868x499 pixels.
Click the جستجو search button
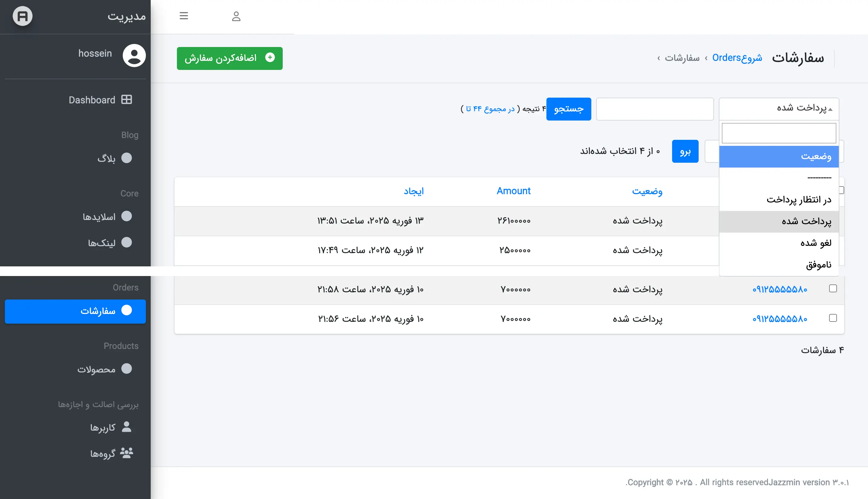568,109
